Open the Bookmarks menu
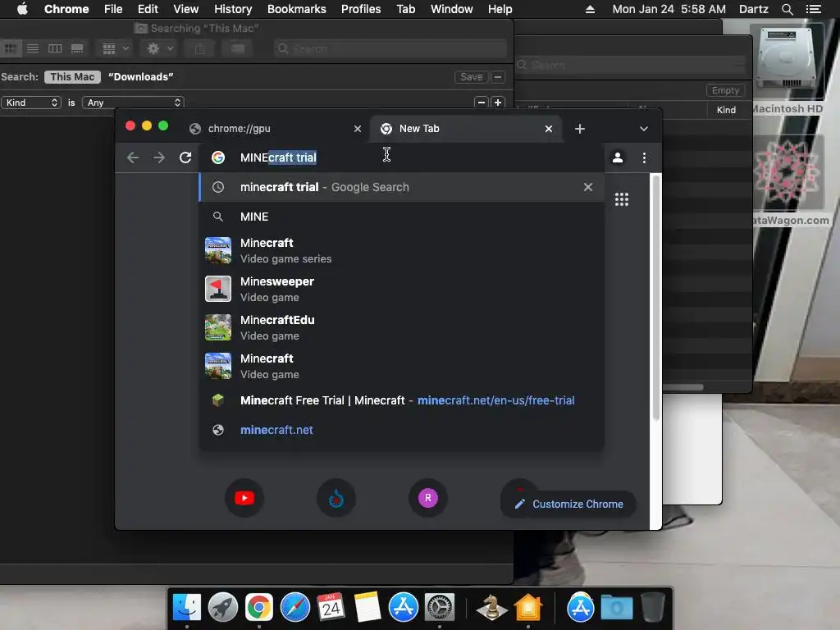 [297, 9]
